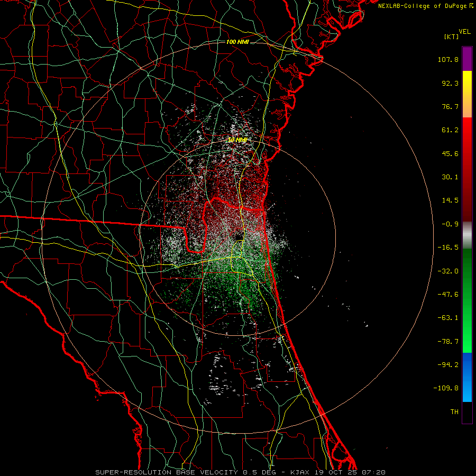Click the 92.3 velocity scale value

[x=450, y=83]
